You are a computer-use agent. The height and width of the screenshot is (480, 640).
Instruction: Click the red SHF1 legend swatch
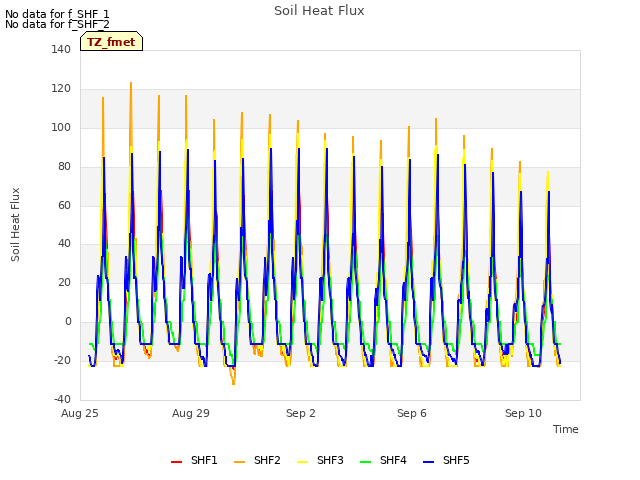176,462
